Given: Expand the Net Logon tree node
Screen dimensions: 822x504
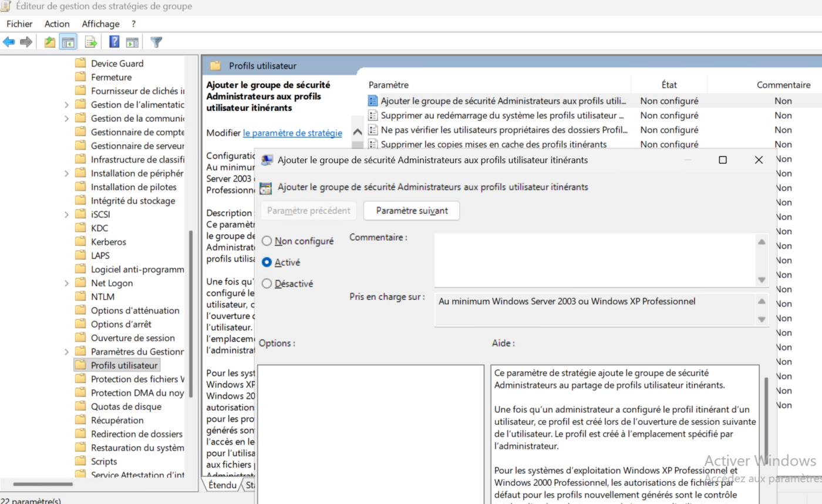Looking at the screenshot, I should click(66, 283).
